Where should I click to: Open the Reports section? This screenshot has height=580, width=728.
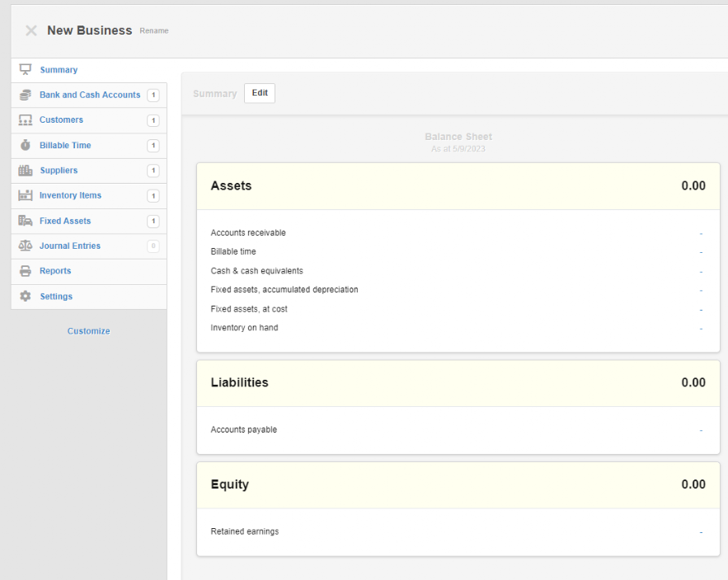point(89,271)
